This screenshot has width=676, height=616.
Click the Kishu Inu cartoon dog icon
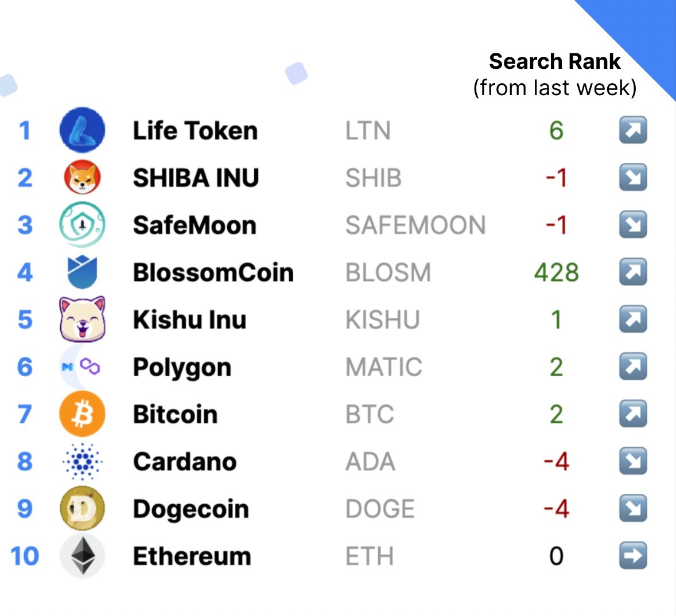point(82,319)
